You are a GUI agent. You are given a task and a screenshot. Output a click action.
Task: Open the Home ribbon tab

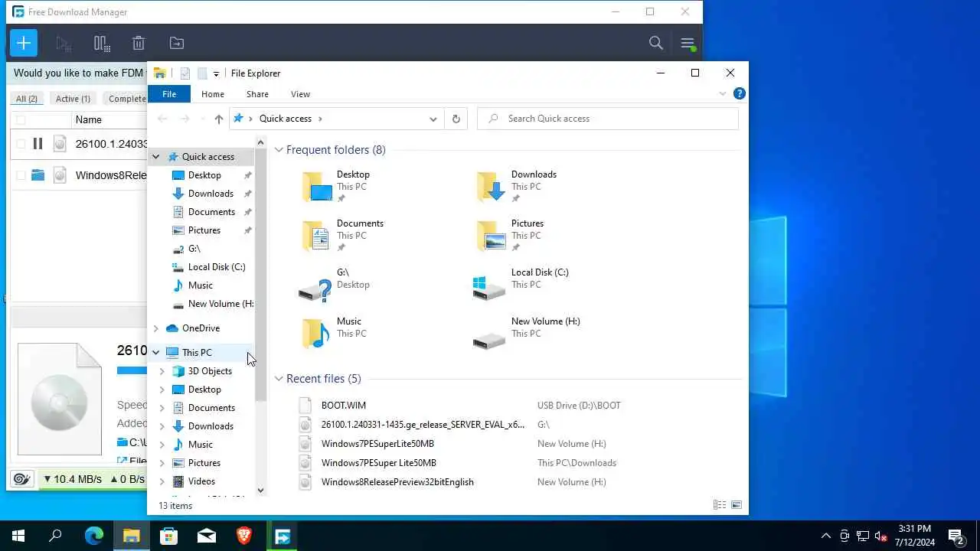coord(213,94)
